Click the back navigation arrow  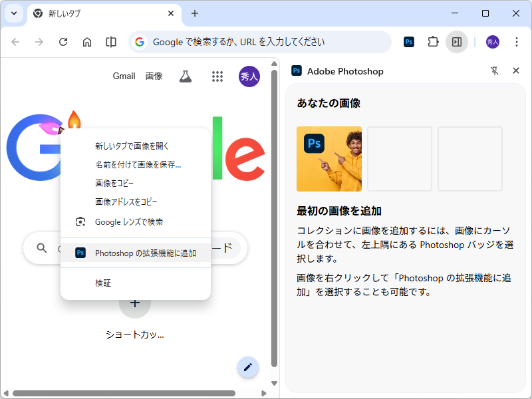(15, 41)
